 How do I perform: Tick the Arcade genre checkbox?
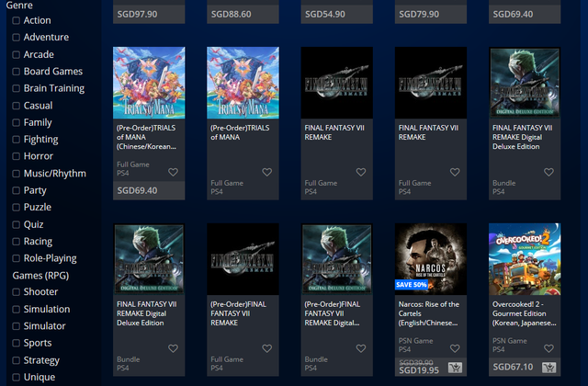pyautogui.click(x=17, y=55)
